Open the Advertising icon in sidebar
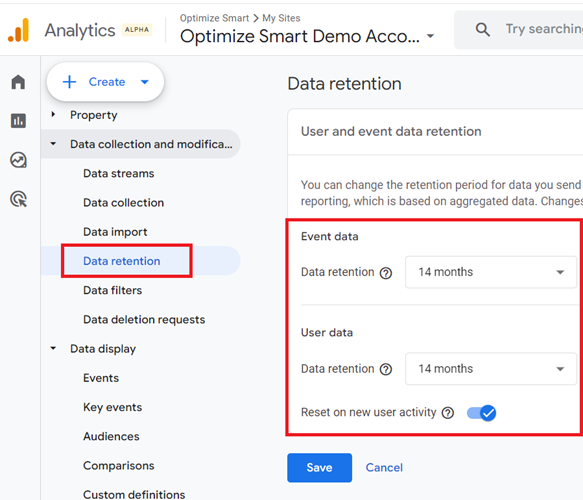This screenshot has width=583, height=500. click(19, 199)
